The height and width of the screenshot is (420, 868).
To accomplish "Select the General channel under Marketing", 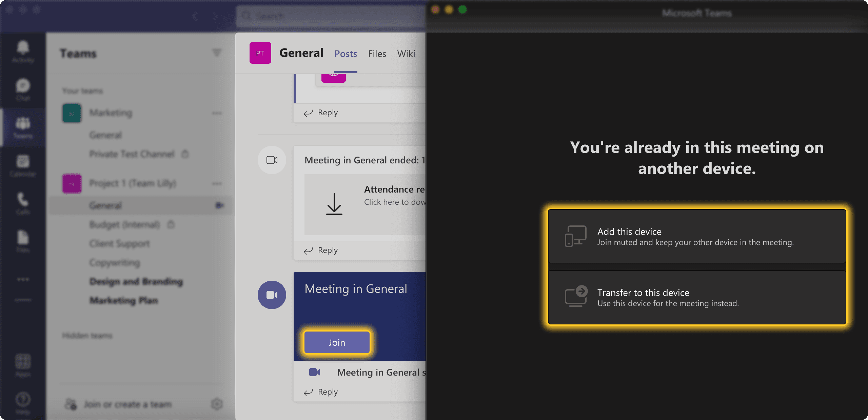I will [x=106, y=135].
